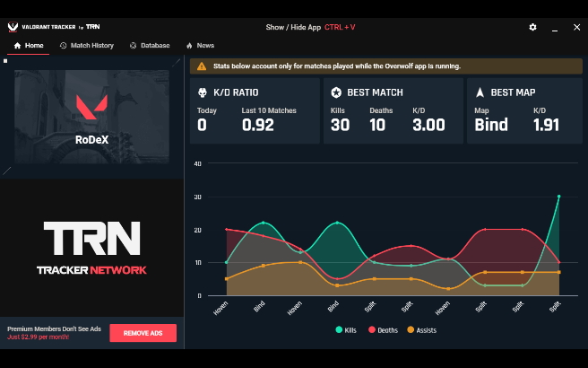Viewport: 588px width, 368px height.
Task: Click the Valorant Tracker logo in the title bar
Action: [x=56, y=27]
